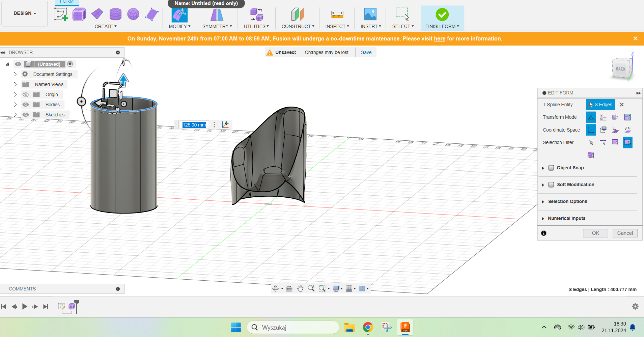Select Translation transform mode icon
644x337 pixels.
pyautogui.click(x=603, y=117)
